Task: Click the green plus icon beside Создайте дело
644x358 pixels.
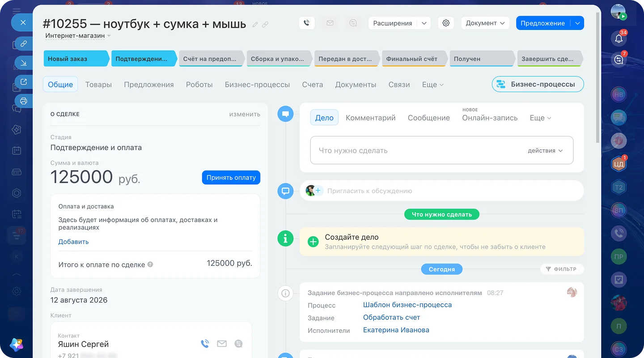Action: [313, 242]
